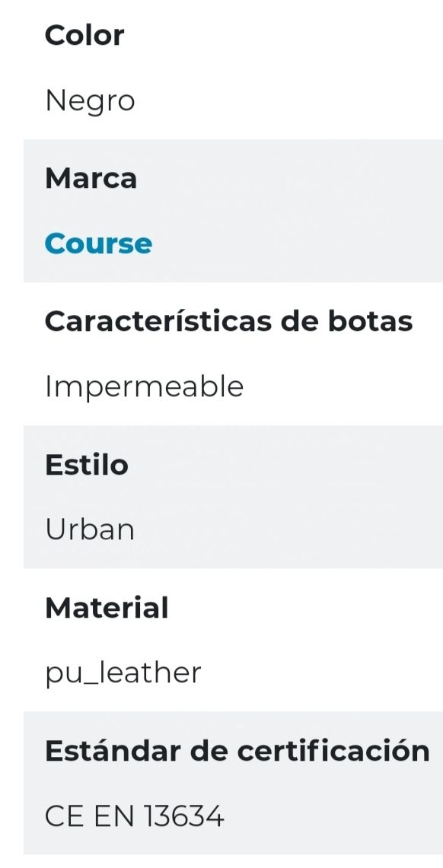Viewport: 443px width, 868px height.
Task: Click the Estilo heading
Action: [87, 464]
